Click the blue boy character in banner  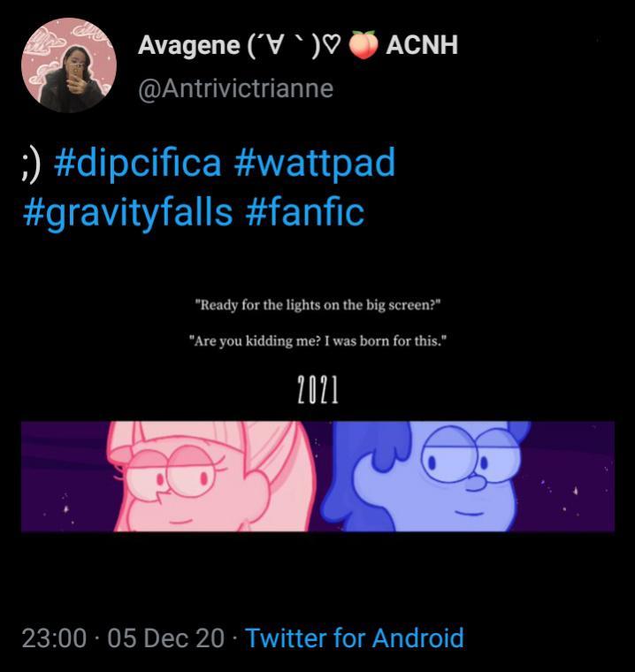pyautogui.click(x=426, y=476)
